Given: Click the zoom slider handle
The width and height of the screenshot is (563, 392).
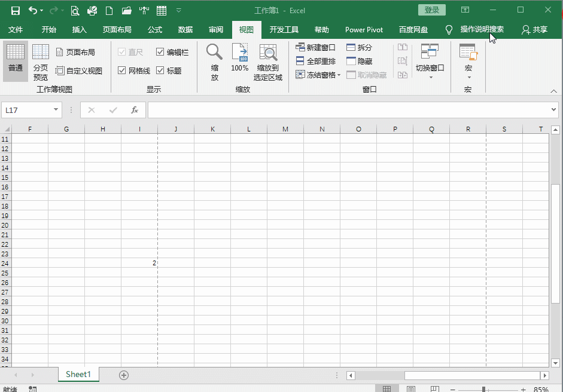Looking at the screenshot, I should pos(483,390).
